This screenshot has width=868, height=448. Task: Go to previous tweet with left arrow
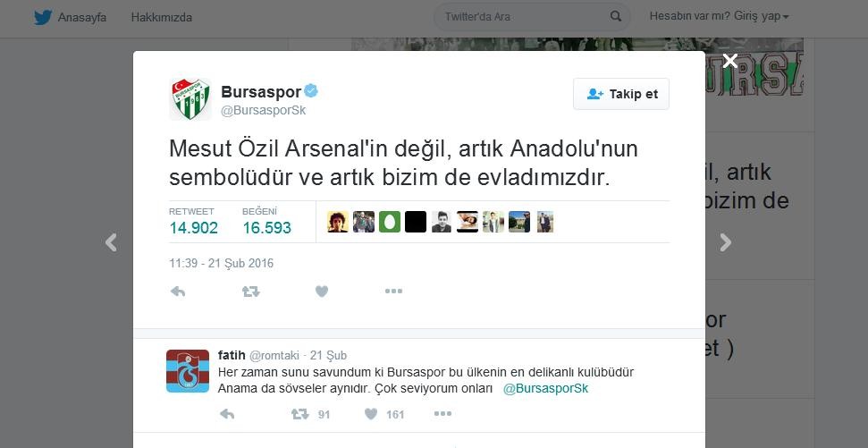coord(111,242)
